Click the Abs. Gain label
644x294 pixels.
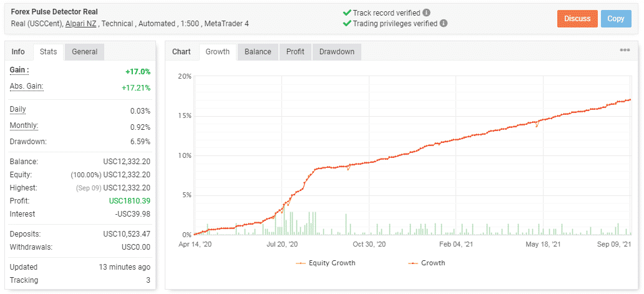pyautogui.click(x=27, y=87)
